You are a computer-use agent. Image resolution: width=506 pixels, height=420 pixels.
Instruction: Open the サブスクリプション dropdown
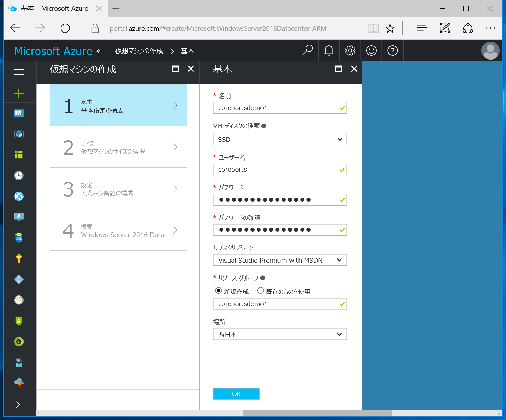coord(280,260)
